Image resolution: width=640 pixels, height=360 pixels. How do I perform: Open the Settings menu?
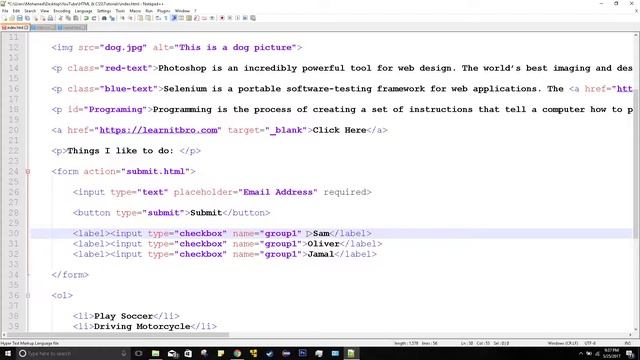(104, 11)
